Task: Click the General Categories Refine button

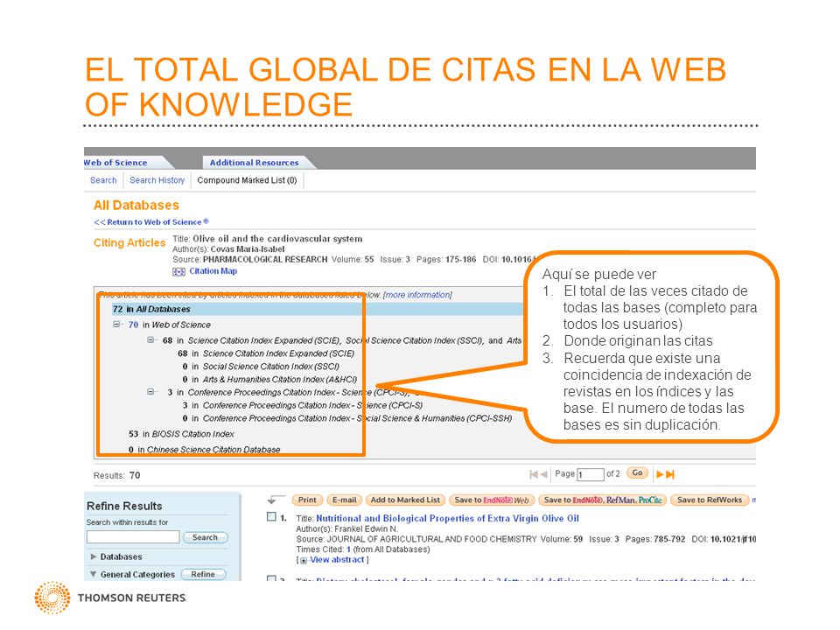Action: (x=203, y=574)
